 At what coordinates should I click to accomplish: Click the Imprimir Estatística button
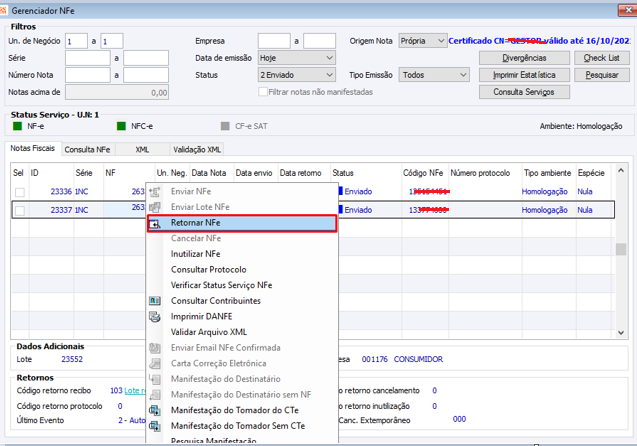tap(524, 75)
